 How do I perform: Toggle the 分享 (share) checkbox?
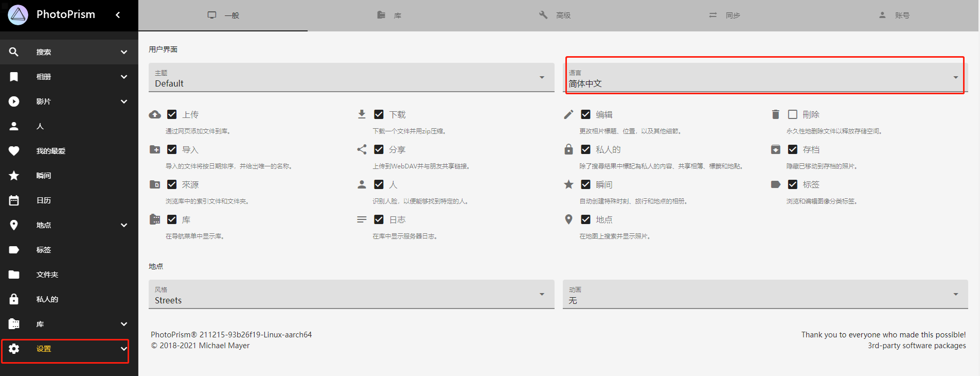click(x=379, y=149)
